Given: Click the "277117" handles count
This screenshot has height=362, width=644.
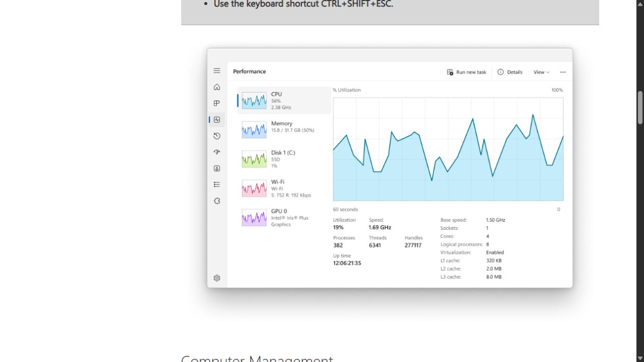Looking at the screenshot, I should coord(413,246).
